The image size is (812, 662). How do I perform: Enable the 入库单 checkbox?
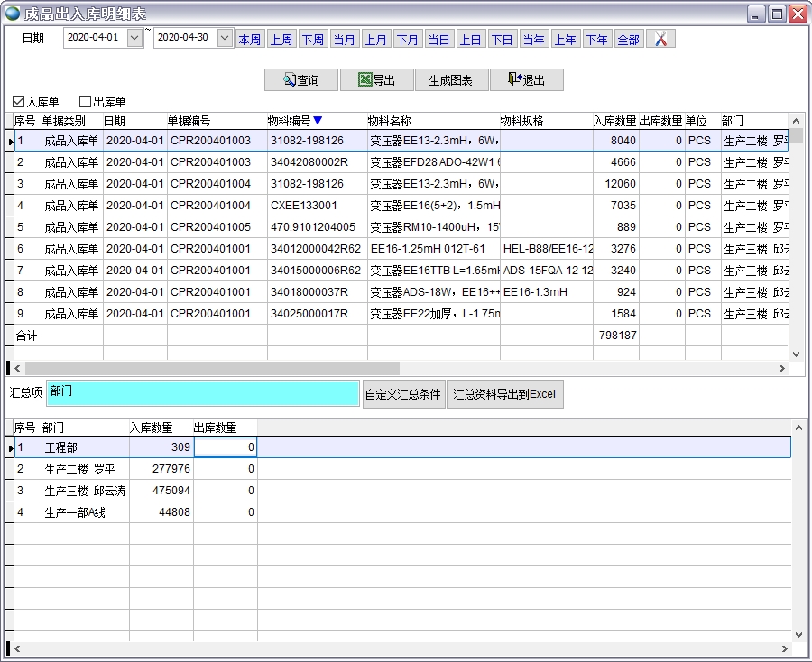point(19,102)
